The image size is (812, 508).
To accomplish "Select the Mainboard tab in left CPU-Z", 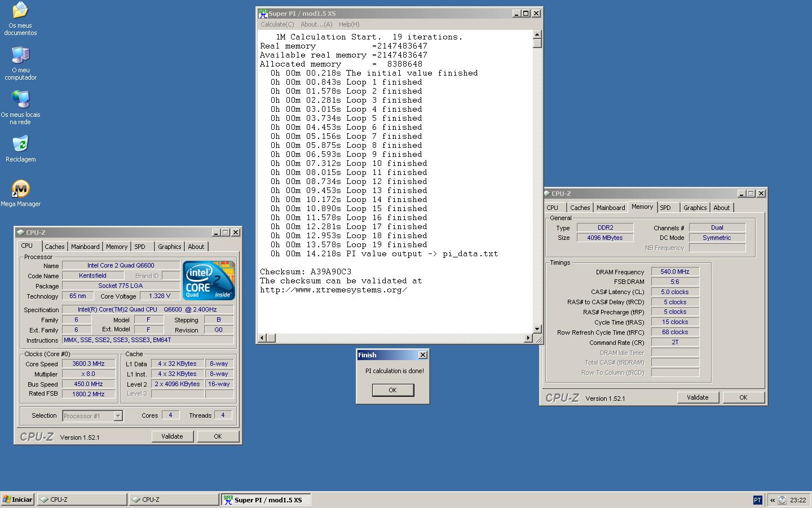I will (x=85, y=247).
